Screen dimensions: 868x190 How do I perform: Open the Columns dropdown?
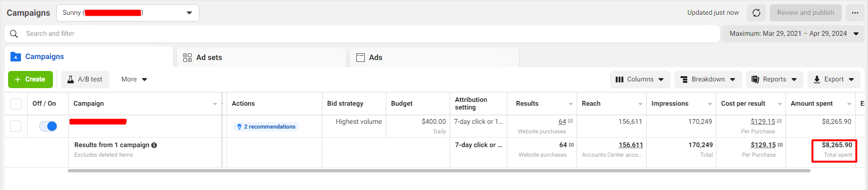[x=640, y=80]
